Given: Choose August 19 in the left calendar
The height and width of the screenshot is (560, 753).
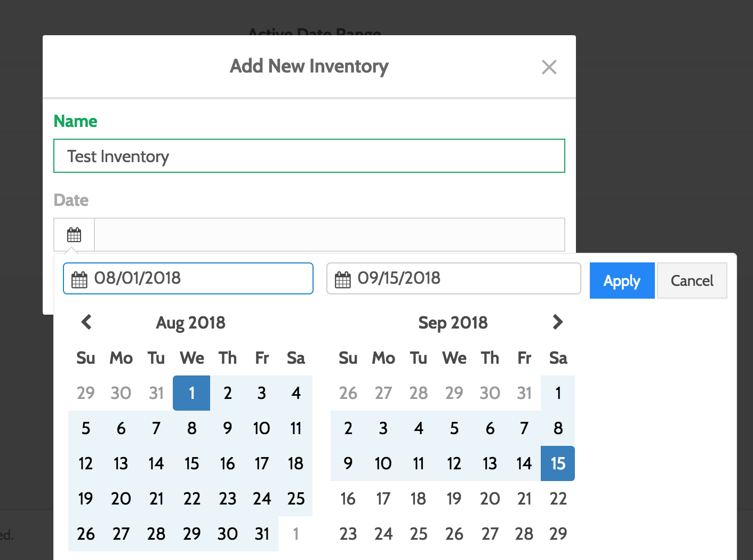Looking at the screenshot, I should click(x=86, y=499).
